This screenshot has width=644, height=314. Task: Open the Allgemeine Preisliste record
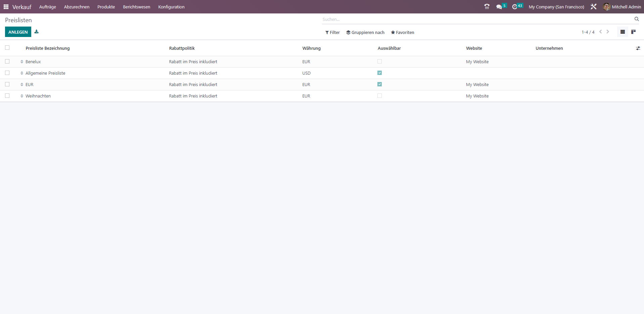point(45,73)
